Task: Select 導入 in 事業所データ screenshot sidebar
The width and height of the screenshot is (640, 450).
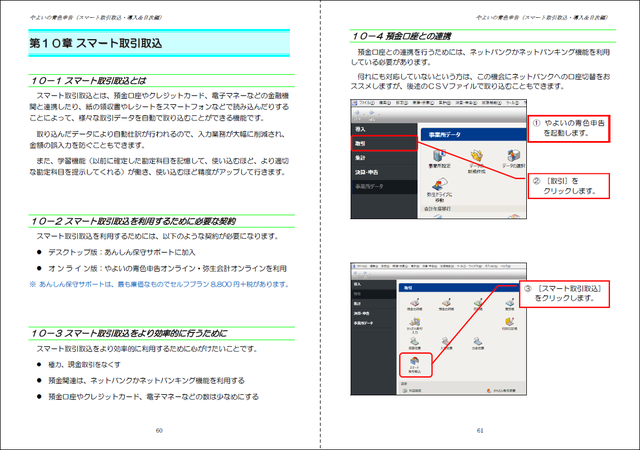Action: (384, 129)
